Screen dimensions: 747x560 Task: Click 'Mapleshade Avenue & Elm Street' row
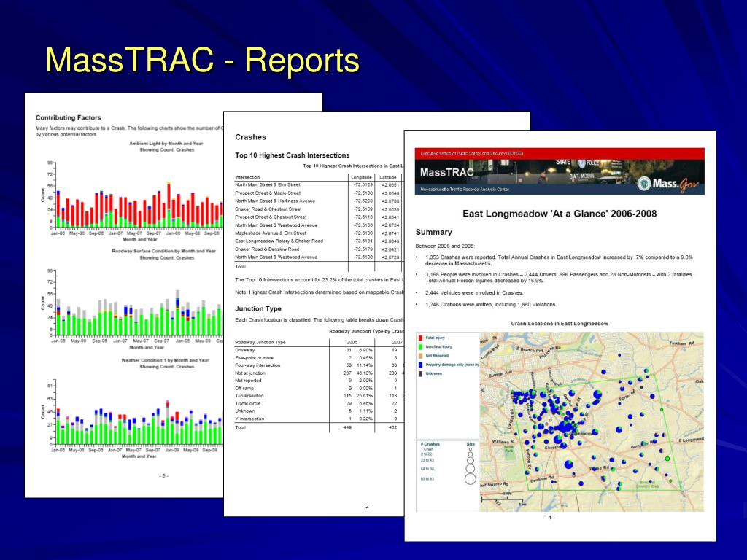(x=318, y=233)
